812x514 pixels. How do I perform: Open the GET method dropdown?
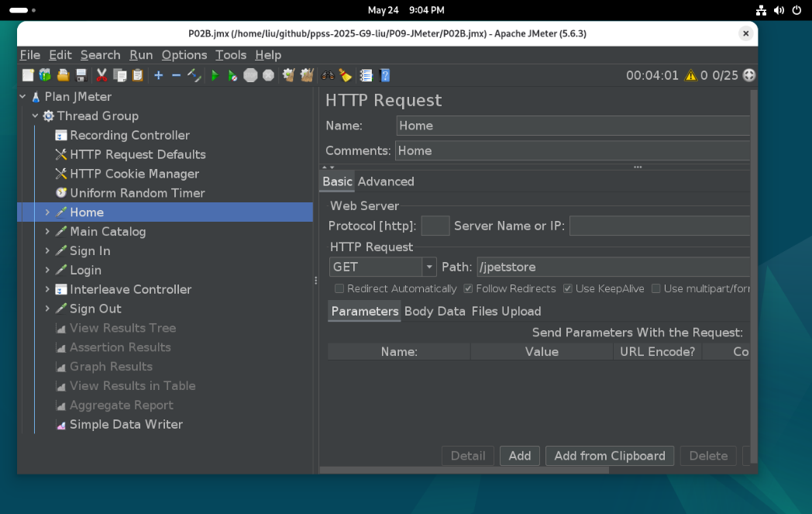[429, 267]
